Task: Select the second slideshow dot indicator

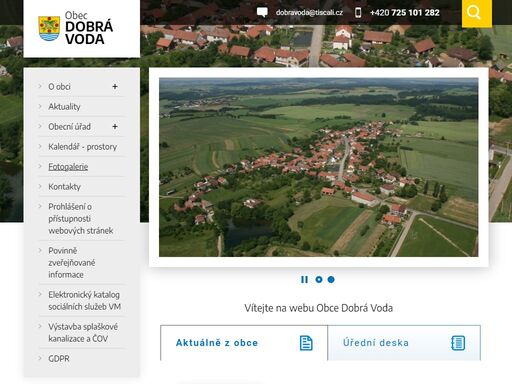Action: 331,279
